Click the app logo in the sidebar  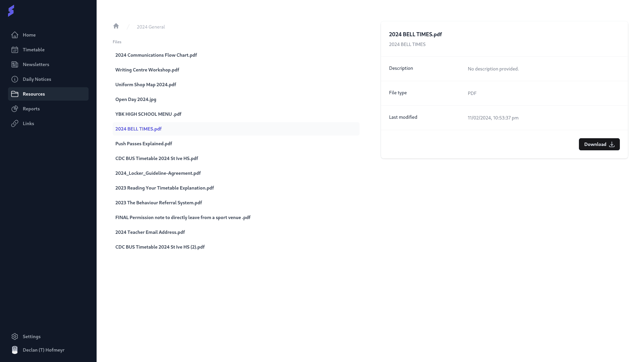click(x=11, y=11)
